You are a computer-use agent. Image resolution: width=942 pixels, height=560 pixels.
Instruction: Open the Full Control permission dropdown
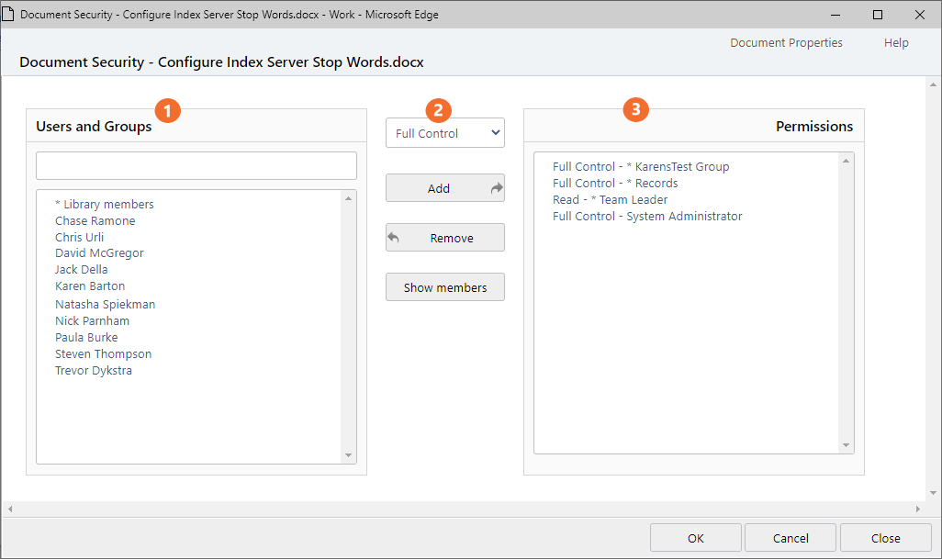pos(445,133)
